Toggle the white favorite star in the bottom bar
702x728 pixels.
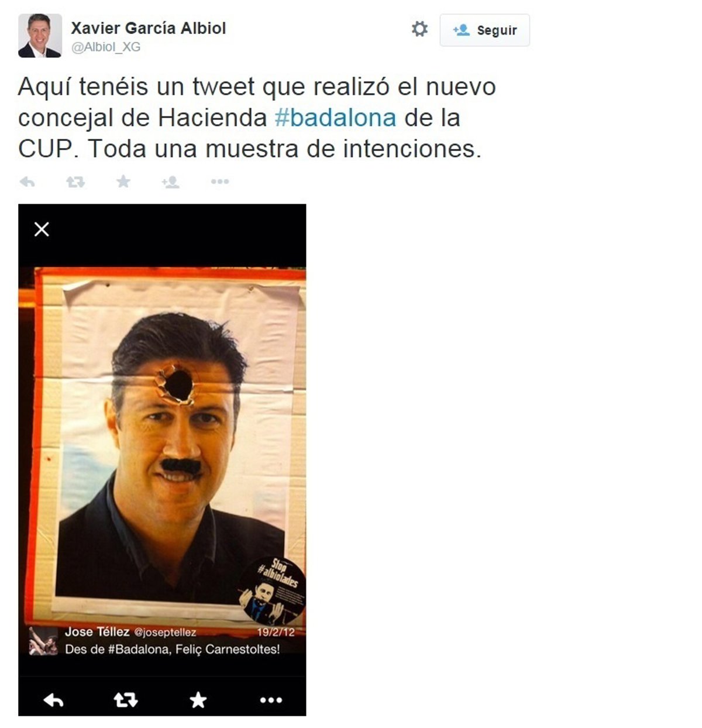click(x=198, y=700)
